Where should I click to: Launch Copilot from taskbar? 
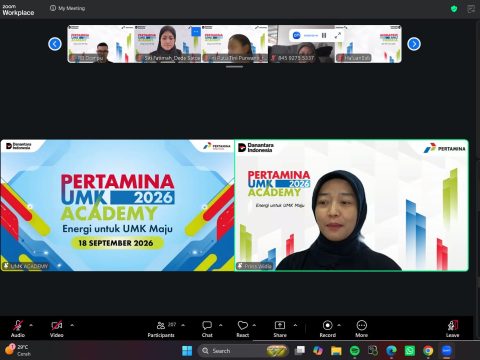(318, 351)
